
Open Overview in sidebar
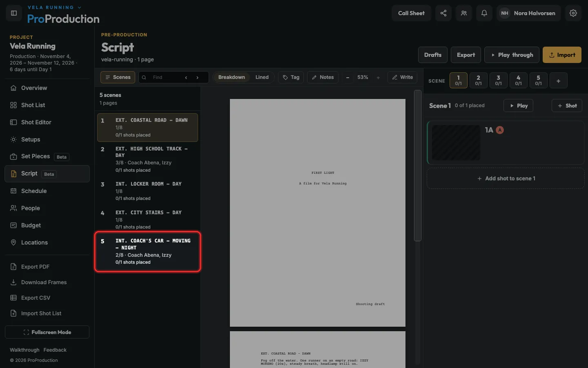coord(47,88)
